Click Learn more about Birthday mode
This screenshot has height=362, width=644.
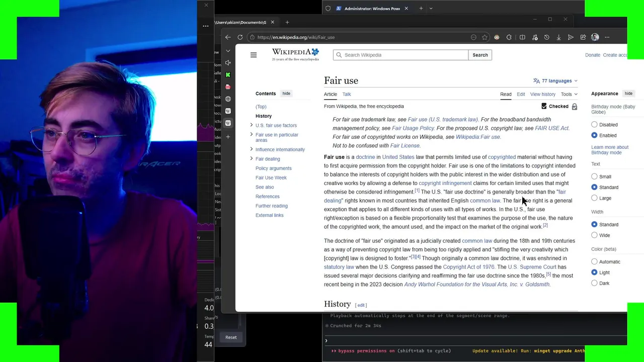610,150
